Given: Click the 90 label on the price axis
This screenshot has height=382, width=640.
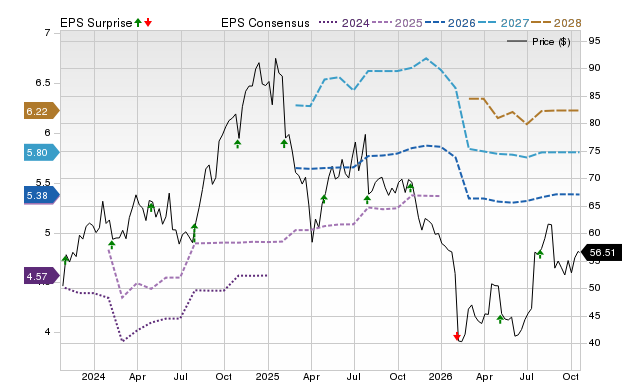Looking at the screenshot, I should pos(594,68).
